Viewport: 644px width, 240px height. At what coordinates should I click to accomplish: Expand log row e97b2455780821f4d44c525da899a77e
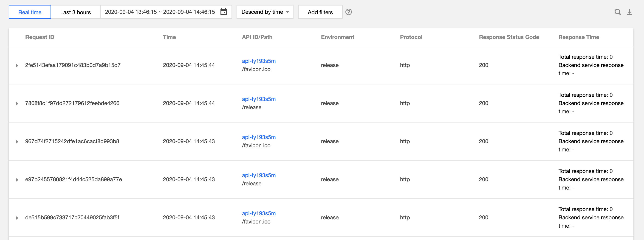(17, 180)
